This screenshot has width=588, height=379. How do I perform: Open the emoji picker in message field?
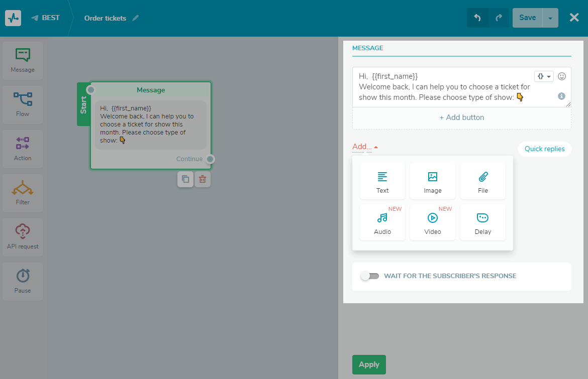(562, 76)
